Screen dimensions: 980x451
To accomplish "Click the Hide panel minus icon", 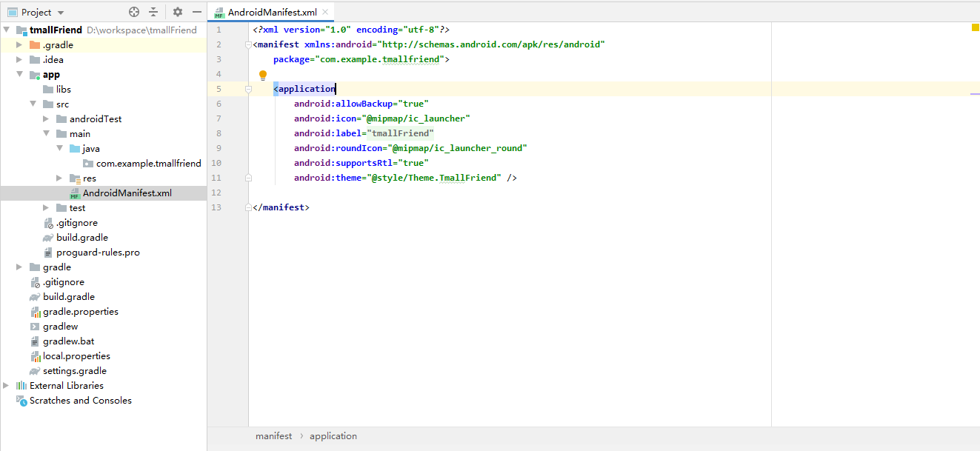I will (196, 11).
